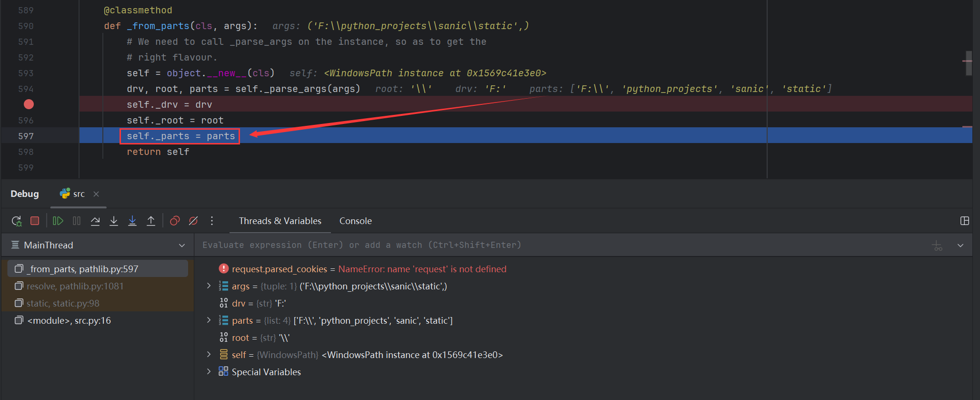The width and height of the screenshot is (980, 400).
Task: Click the Rerun debug session icon
Action: (17, 221)
